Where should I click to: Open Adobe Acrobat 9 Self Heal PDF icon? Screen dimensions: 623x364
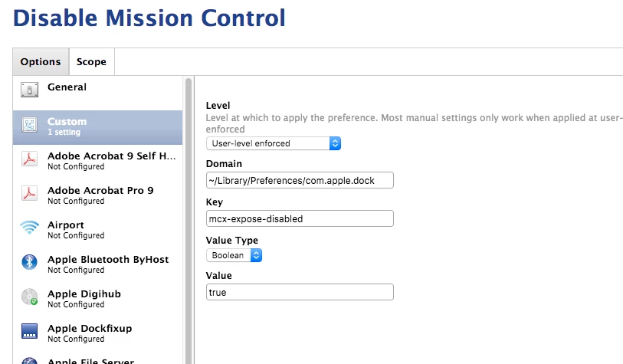tap(29, 159)
